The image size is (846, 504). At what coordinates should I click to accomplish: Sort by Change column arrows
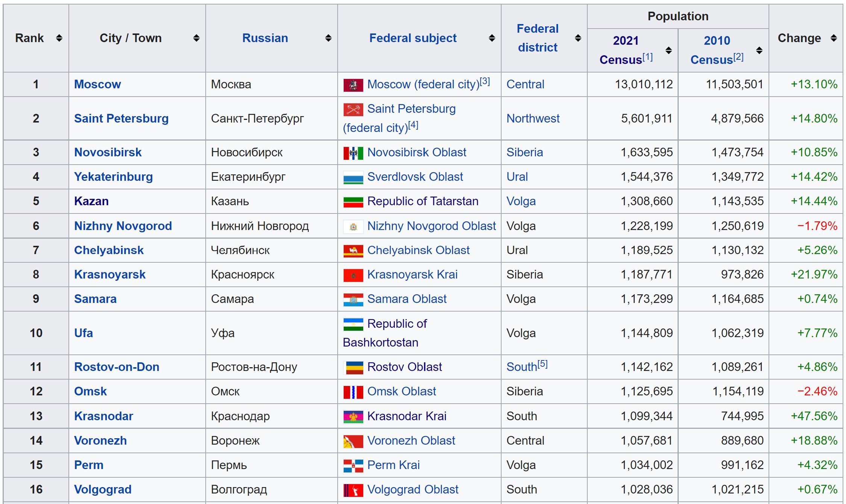[834, 38]
